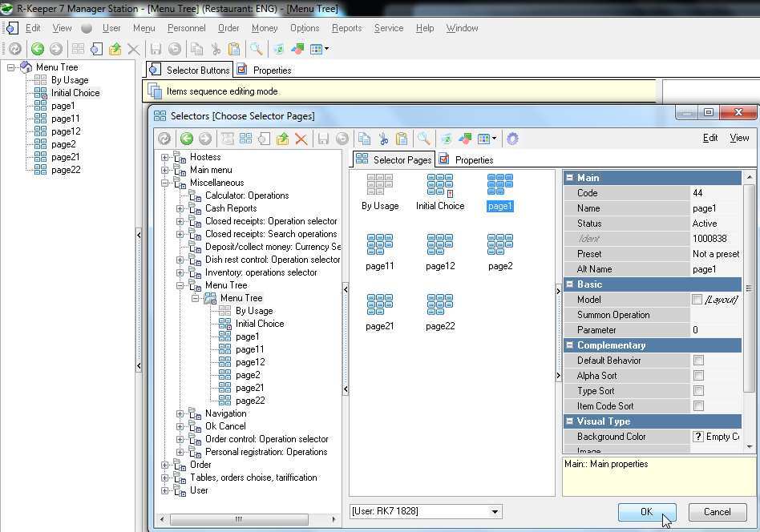Click the Cancel button
The width and height of the screenshot is (760, 532).
717,512
